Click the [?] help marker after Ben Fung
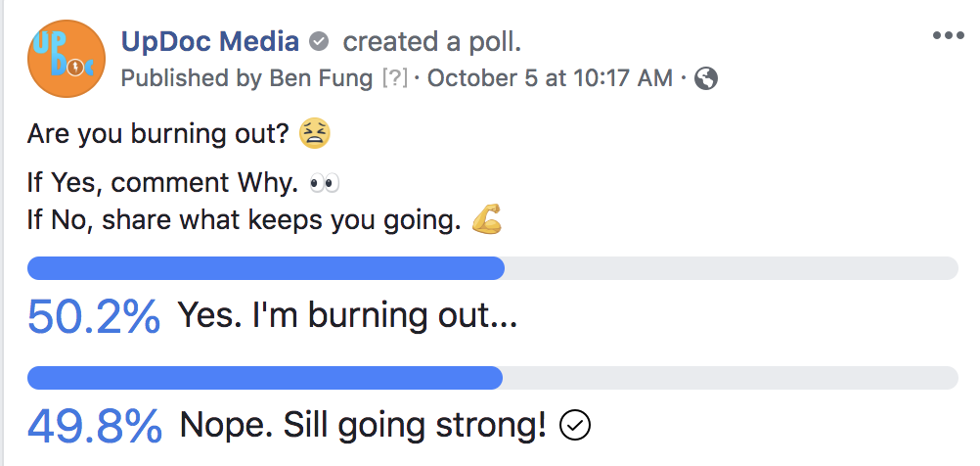The width and height of the screenshot is (980, 466). pyautogui.click(x=393, y=78)
